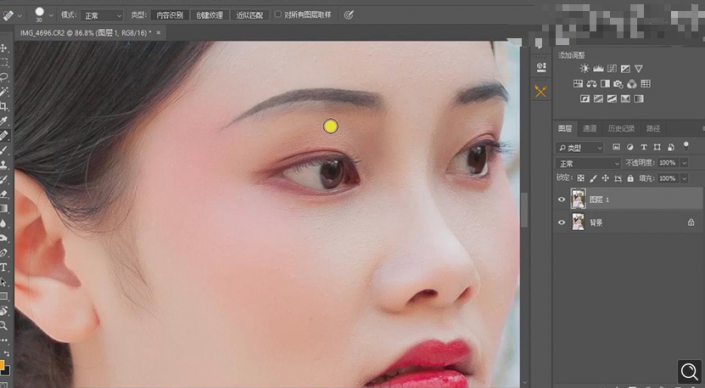This screenshot has width=705, height=388.
Task: Add a Brightness/Contrast adjustment
Action: [584, 68]
